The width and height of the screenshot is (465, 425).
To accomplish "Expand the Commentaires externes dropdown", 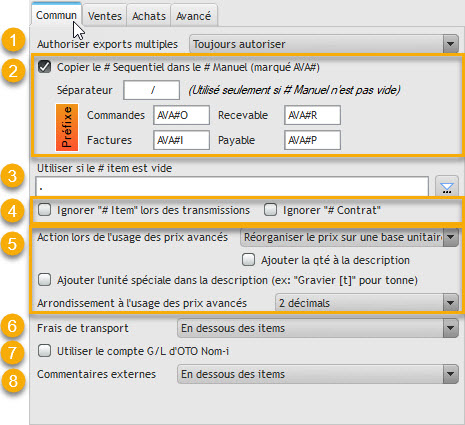I will (x=318, y=374).
